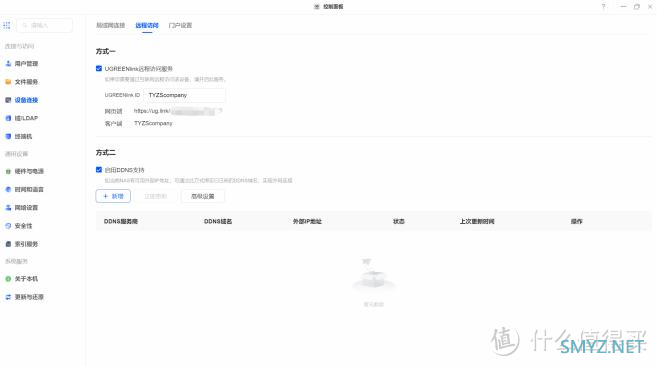Open 网络设置 network settings in sidebar
Image resolution: width=657 pixels, height=366 pixels.
pos(22,208)
